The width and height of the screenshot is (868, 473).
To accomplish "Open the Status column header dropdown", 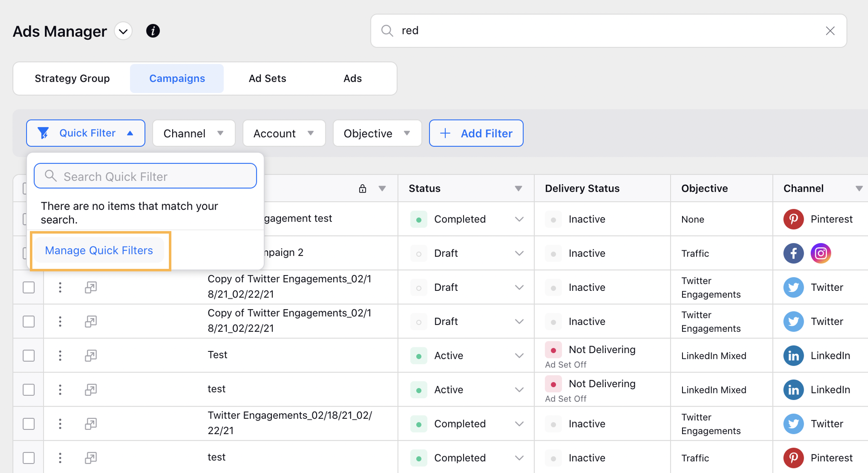I will 518,189.
